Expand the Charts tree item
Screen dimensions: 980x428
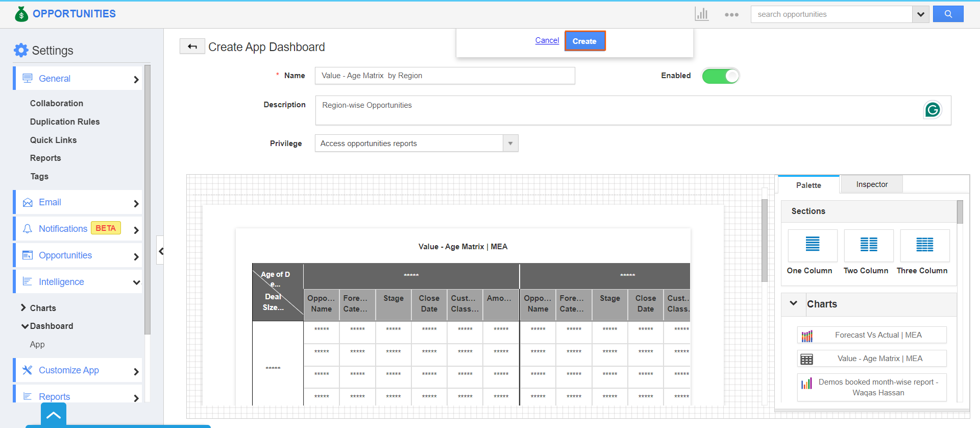tap(23, 307)
